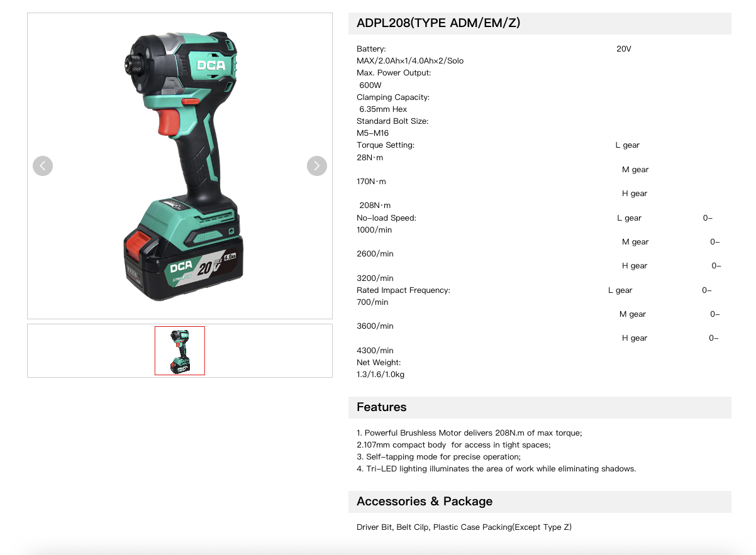The width and height of the screenshot is (756, 555).
Task: Click the Rated Impact Frequency: label
Action: point(403,290)
